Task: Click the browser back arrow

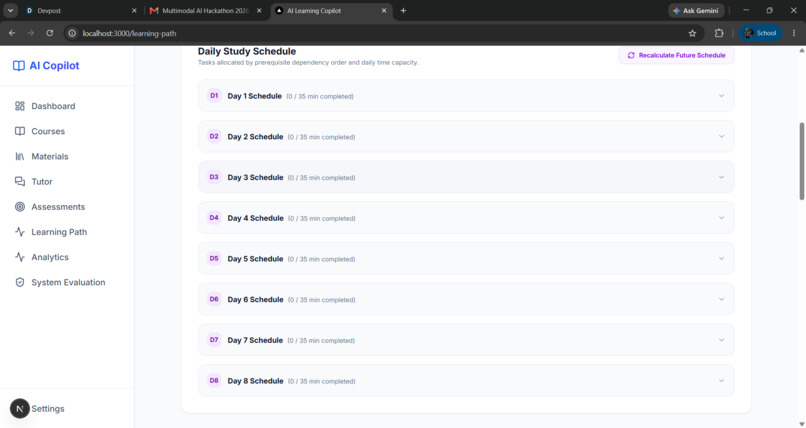Action: pos(12,33)
